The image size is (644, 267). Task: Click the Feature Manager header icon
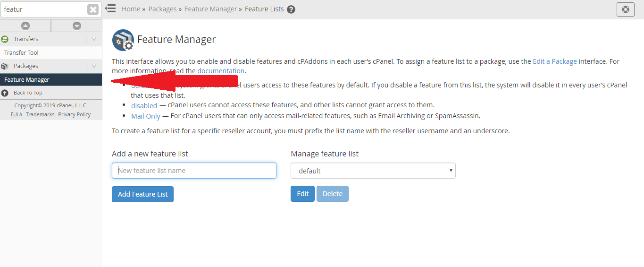pyautogui.click(x=123, y=40)
